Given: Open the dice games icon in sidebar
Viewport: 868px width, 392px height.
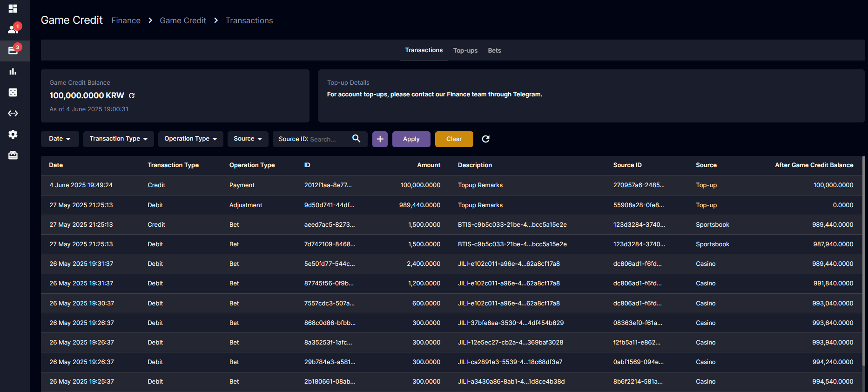Looking at the screenshot, I should coord(13,92).
